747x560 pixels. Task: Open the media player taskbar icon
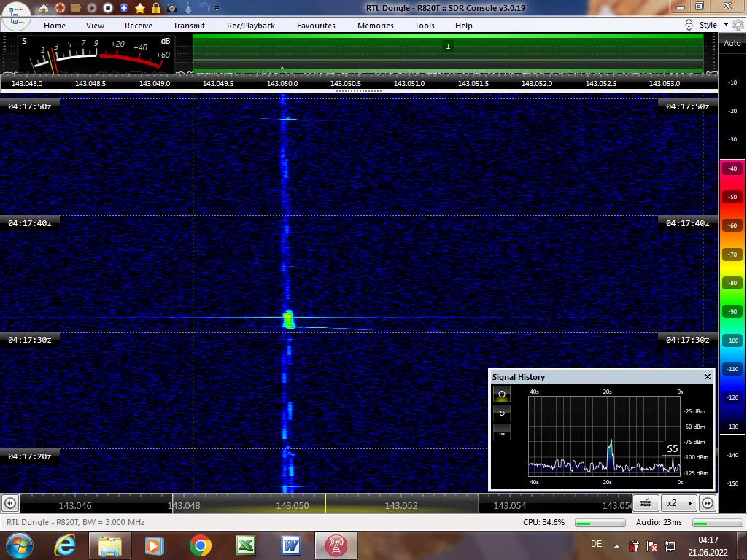coord(155,545)
